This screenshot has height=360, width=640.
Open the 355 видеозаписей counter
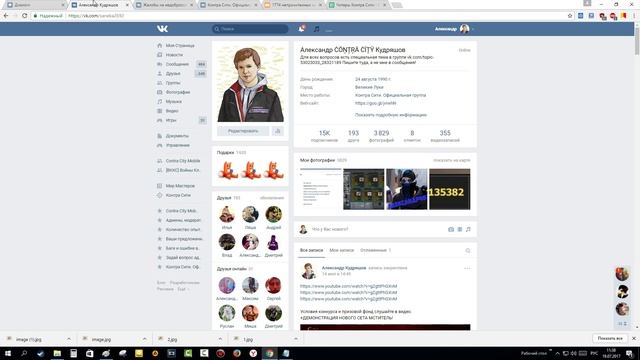coord(445,136)
